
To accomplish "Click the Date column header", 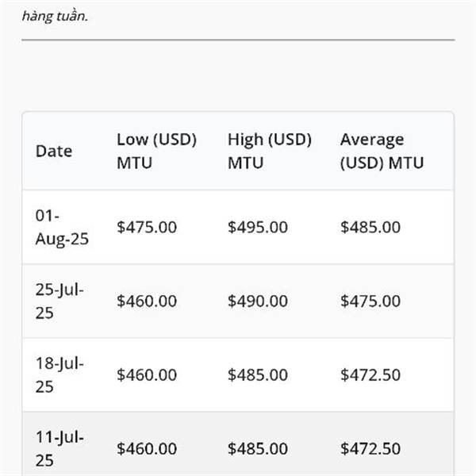I will coord(54,152).
